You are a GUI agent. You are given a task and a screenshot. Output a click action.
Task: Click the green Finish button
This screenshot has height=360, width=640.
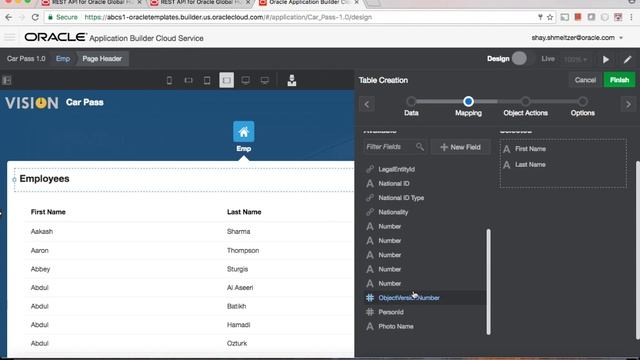point(619,80)
